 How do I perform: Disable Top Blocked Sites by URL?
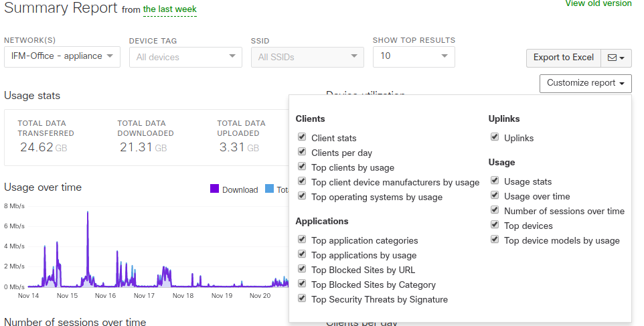click(302, 269)
